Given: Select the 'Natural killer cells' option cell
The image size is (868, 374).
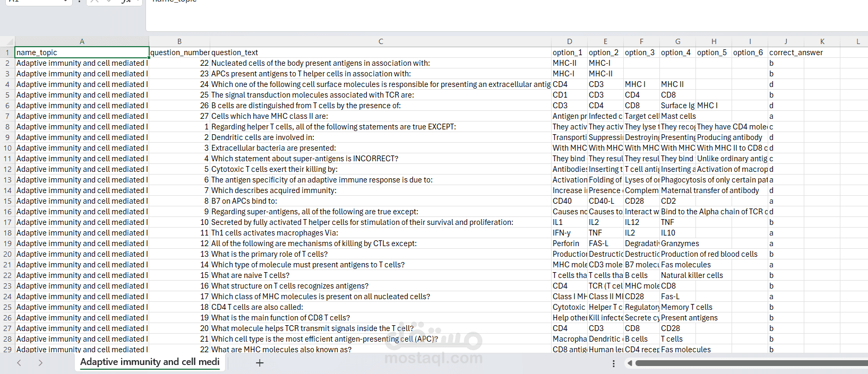Looking at the screenshot, I should point(678,275).
